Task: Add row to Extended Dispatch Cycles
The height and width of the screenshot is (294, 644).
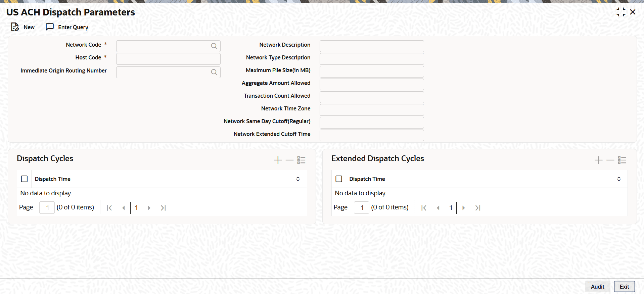Action: (598, 160)
